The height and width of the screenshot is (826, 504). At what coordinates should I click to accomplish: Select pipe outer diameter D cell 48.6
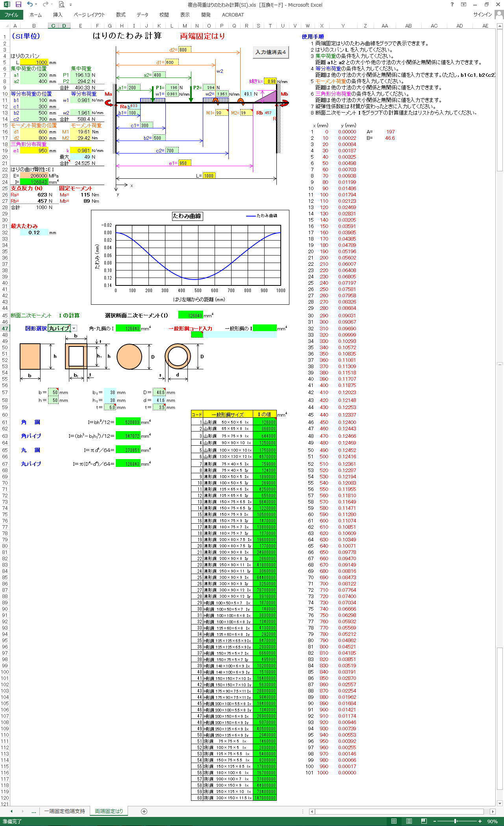[x=159, y=393]
